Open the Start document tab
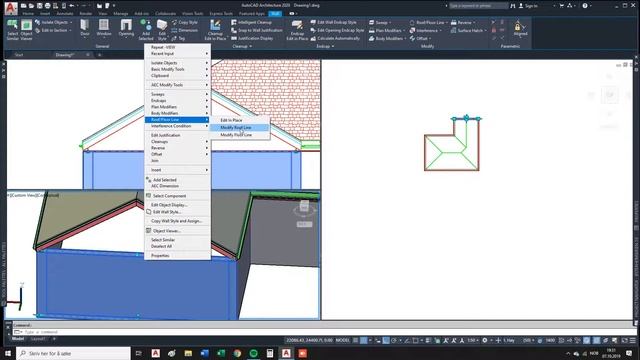This screenshot has height=360, width=640. point(19,55)
